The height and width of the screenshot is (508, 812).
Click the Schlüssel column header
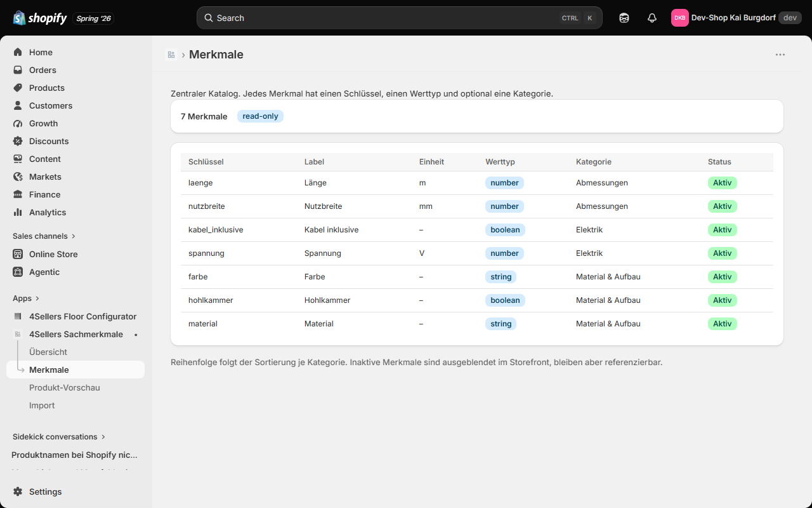pos(206,162)
